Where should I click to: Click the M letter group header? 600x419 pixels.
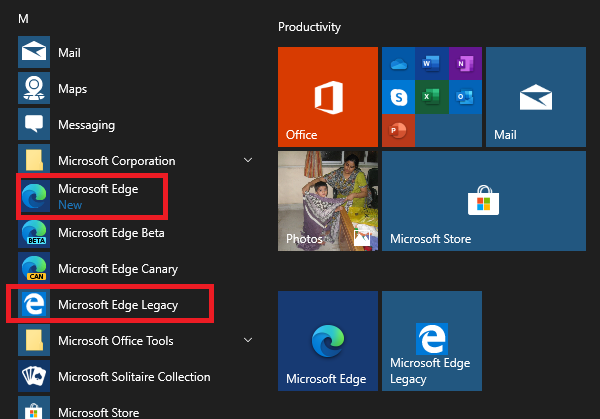(23, 20)
